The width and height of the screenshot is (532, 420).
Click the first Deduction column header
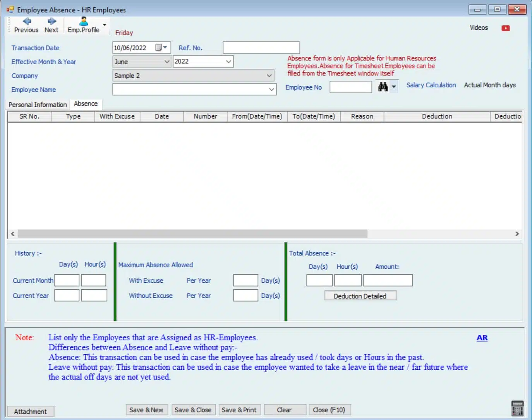tap(437, 116)
